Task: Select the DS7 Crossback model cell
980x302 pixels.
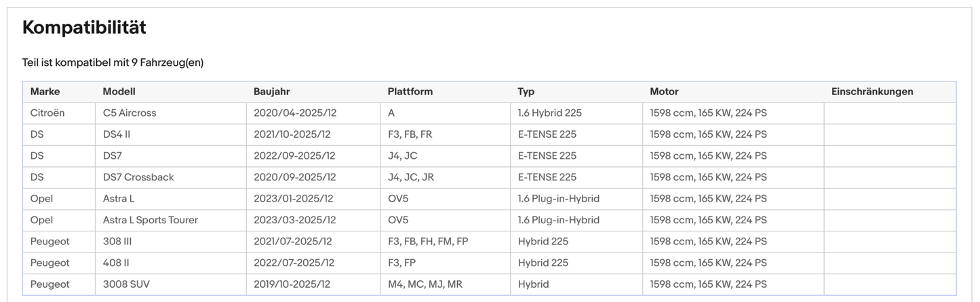Action: 138,177
